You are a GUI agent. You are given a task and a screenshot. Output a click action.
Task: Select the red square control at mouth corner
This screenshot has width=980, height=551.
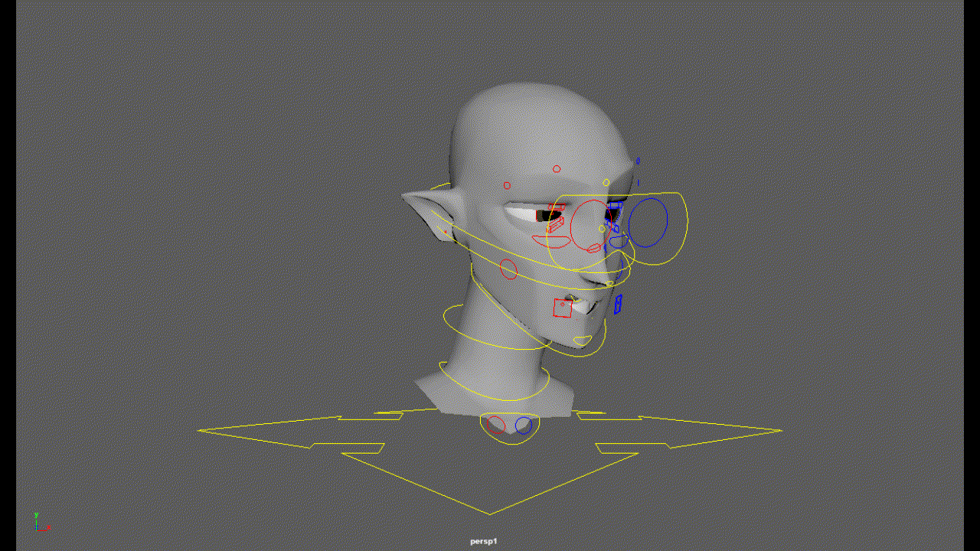(563, 308)
